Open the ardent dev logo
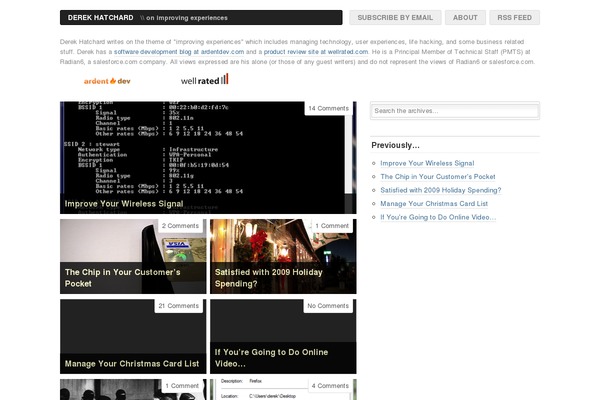This screenshot has height=400, width=600. click(107, 81)
